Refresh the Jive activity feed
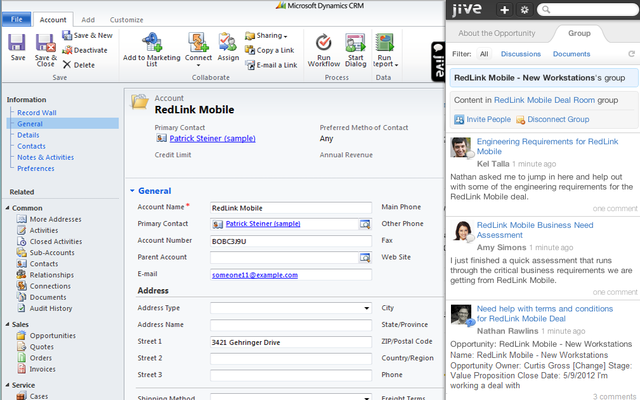Screen dimensions: 640x400 click(x=631, y=53)
